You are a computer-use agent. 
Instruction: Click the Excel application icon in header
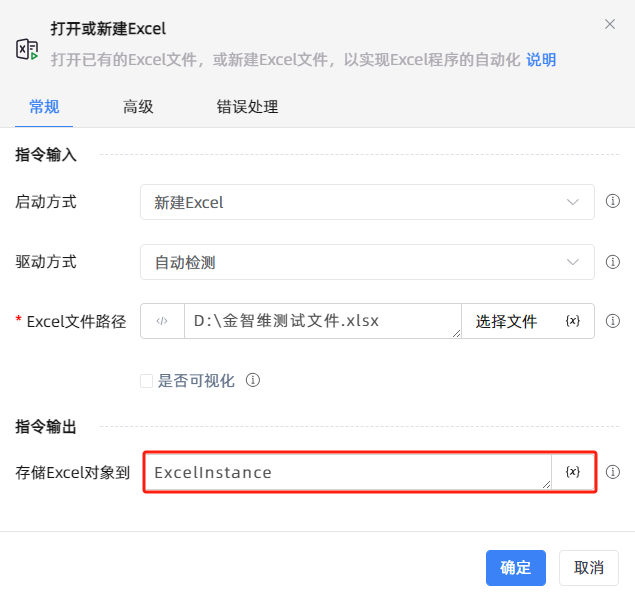click(x=27, y=50)
